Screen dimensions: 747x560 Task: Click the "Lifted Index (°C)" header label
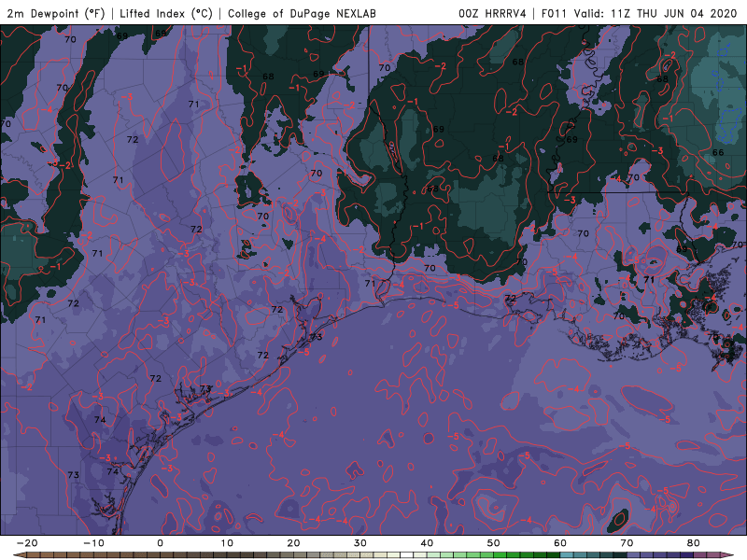point(166,13)
